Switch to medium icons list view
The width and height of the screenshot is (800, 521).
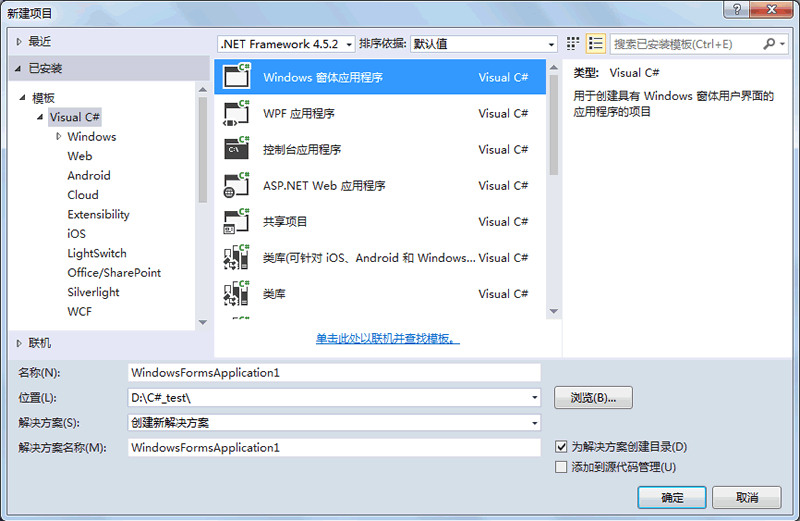596,44
